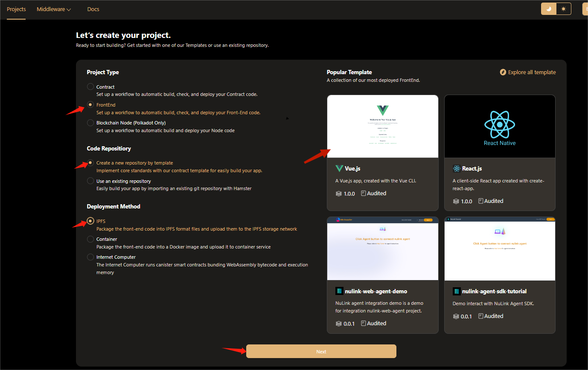Click the nulink-agent-sdk-tutorial title text
The image size is (588, 370).
(495, 291)
